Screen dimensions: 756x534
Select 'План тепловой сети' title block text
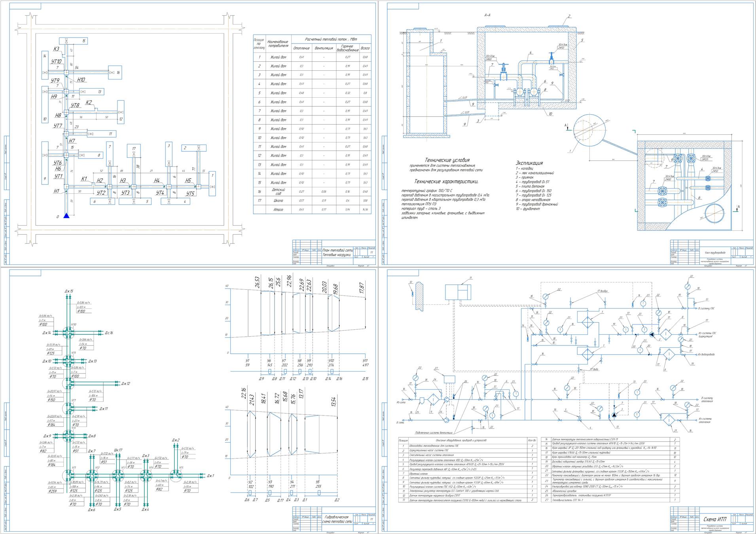tap(337, 250)
